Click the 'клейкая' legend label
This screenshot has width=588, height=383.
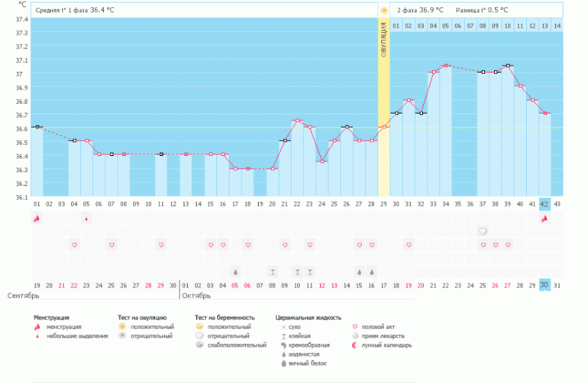point(299,336)
